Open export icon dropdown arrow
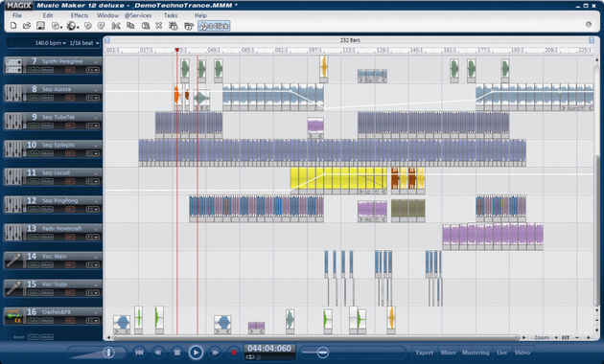 pos(61,28)
